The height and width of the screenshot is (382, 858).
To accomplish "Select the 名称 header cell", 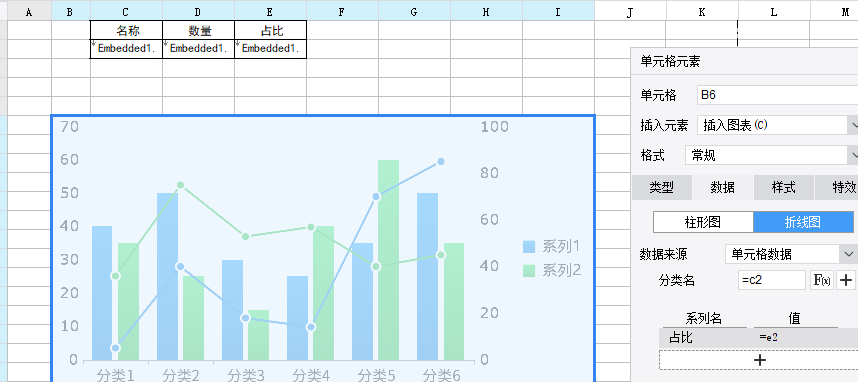I will pyautogui.click(x=126, y=30).
